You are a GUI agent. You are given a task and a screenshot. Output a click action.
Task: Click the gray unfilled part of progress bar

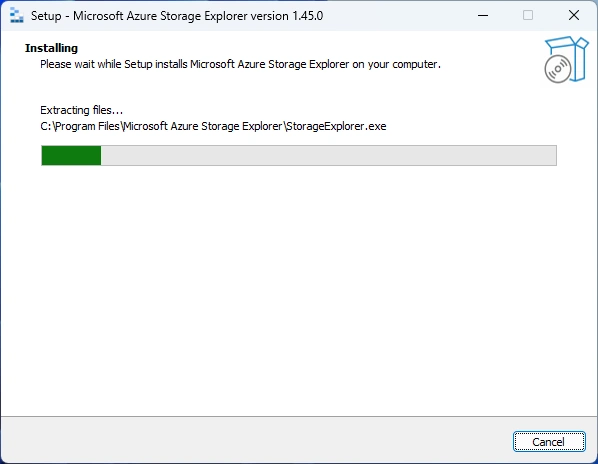tap(328, 156)
